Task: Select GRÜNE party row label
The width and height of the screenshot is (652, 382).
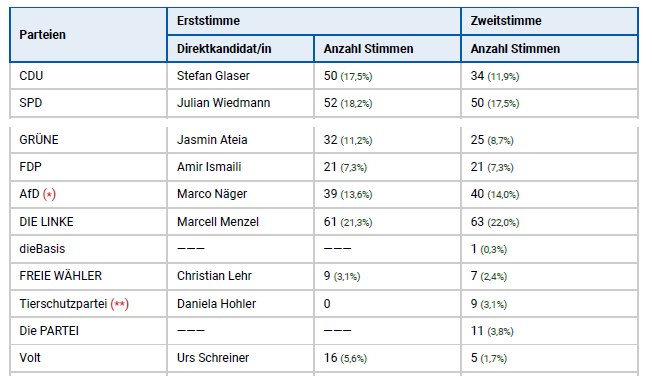Action: 39,140
